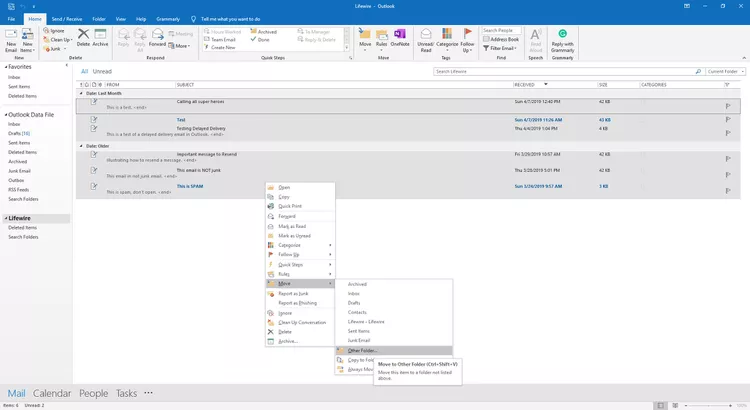Click Quick Print in the context menu
This screenshot has height=410, width=750.
click(300, 206)
